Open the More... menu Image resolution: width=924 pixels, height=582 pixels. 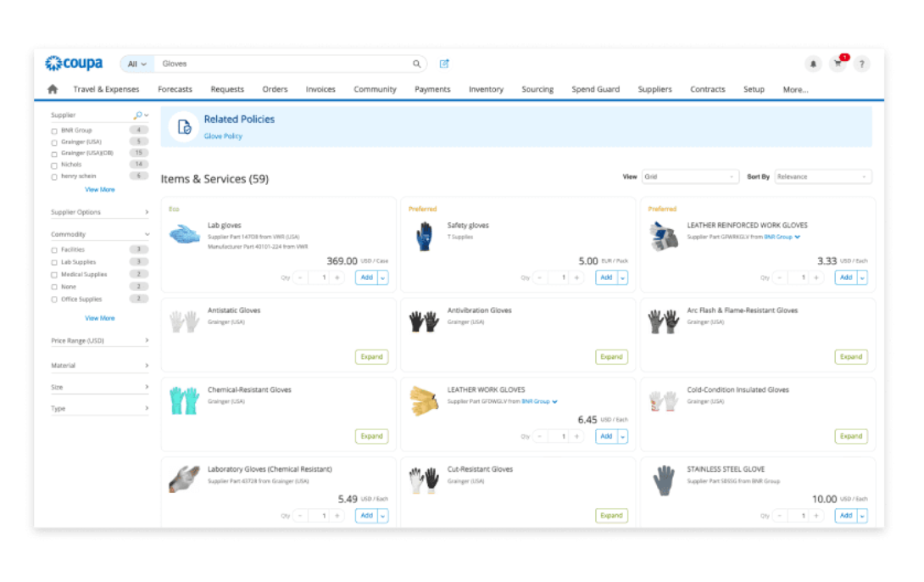click(x=795, y=90)
